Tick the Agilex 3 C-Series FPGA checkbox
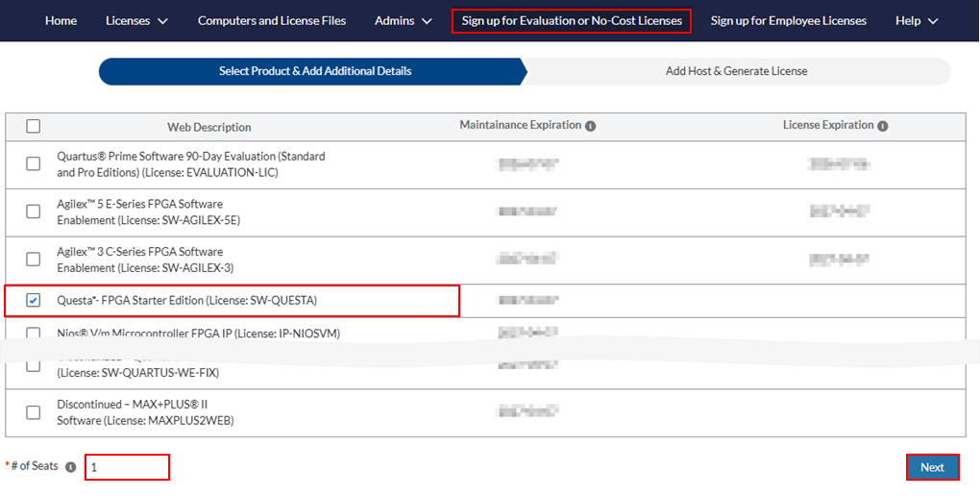 tap(34, 260)
